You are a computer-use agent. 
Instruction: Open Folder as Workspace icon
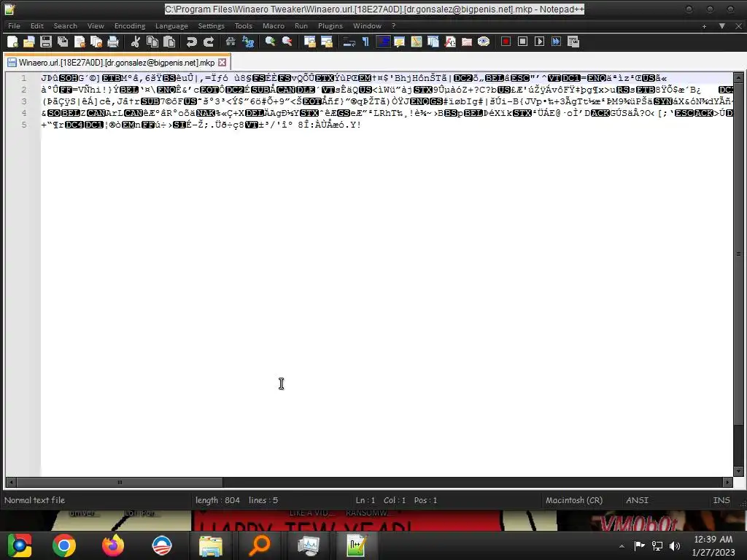coord(467,42)
